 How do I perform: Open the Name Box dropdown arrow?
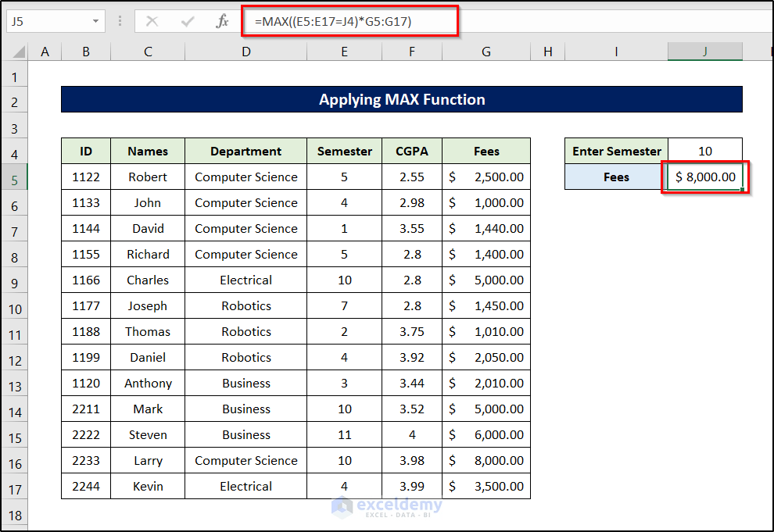96,21
